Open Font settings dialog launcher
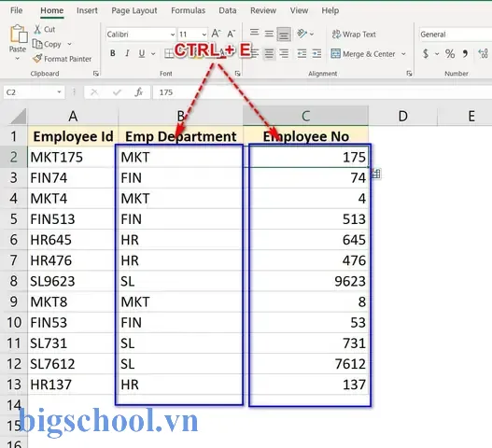 point(237,74)
